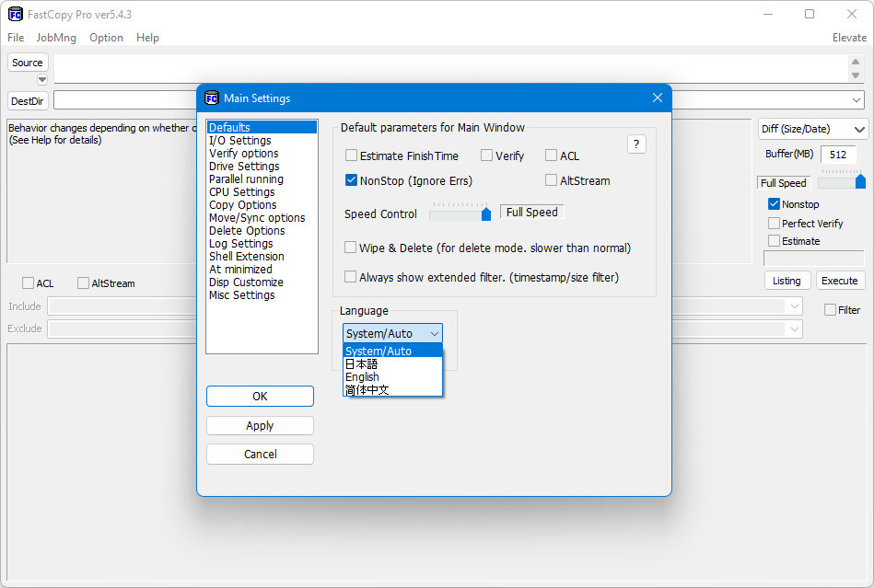The image size is (874, 588).
Task: Select Delete Options category
Action: [x=262, y=231]
